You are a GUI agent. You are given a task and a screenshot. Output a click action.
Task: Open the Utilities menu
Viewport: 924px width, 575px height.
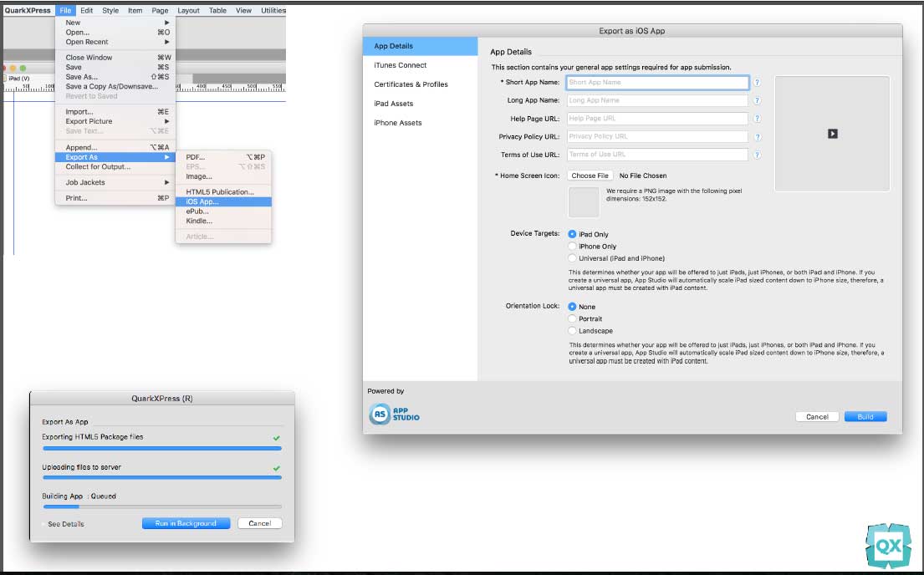pos(273,10)
